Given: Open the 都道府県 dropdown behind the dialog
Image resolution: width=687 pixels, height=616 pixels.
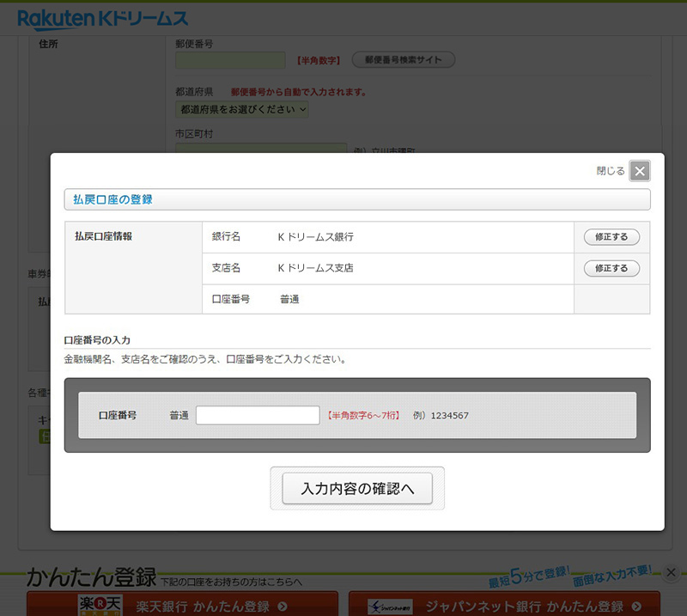Looking at the screenshot, I should [242, 109].
